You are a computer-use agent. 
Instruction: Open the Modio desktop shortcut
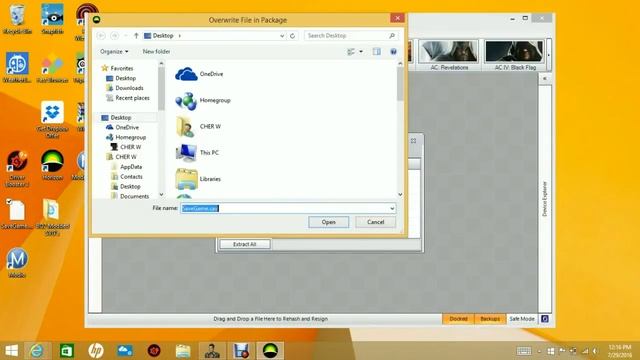[x=17, y=263]
